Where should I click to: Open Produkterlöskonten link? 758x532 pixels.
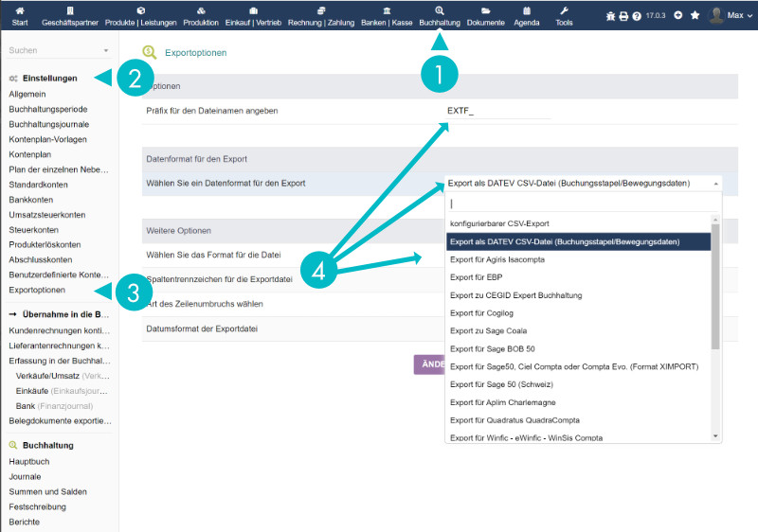point(45,244)
